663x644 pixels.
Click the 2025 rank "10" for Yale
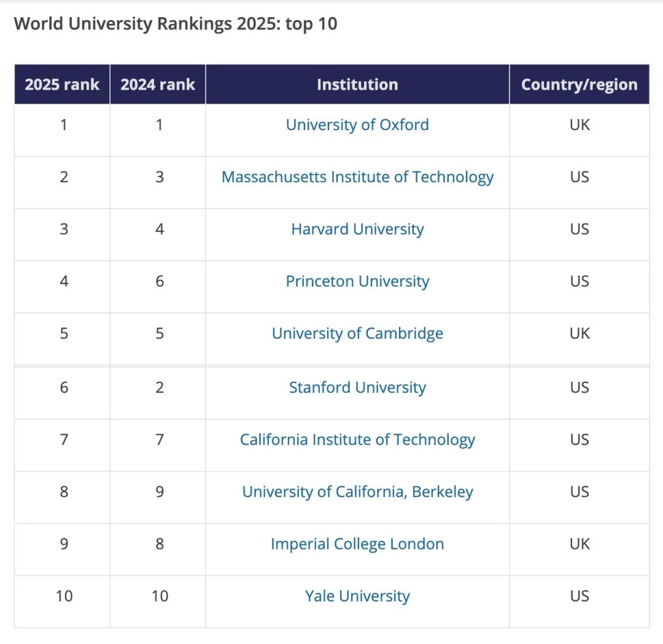click(x=64, y=596)
